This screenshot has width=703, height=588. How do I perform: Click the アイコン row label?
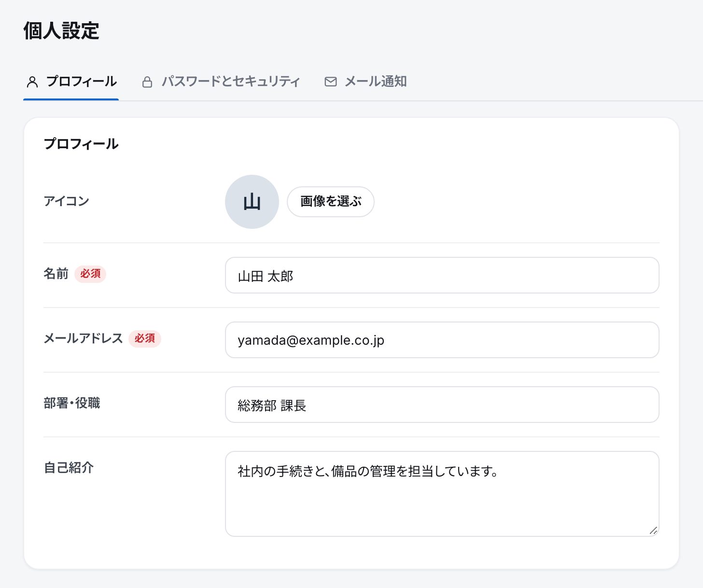pyautogui.click(x=67, y=201)
